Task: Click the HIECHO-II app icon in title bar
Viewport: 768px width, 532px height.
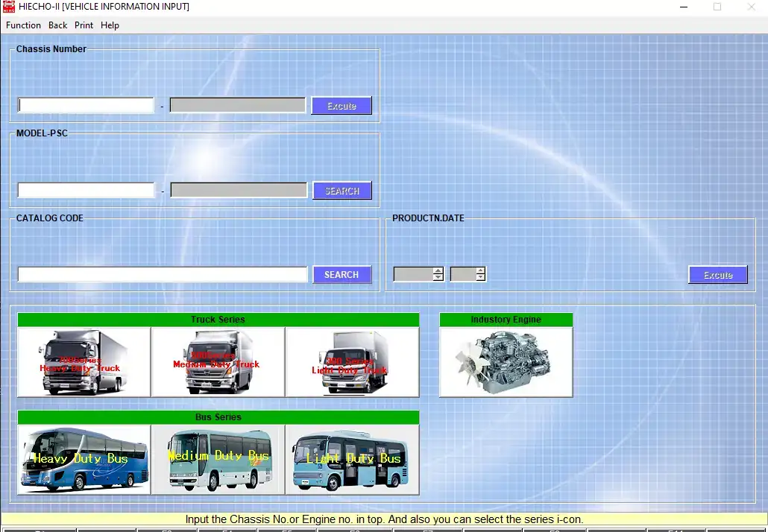Action: coord(9,7)
